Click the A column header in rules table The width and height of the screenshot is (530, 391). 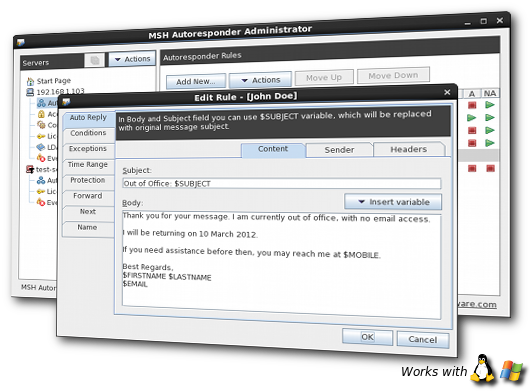pyautogui.click(x=472, y=94)
